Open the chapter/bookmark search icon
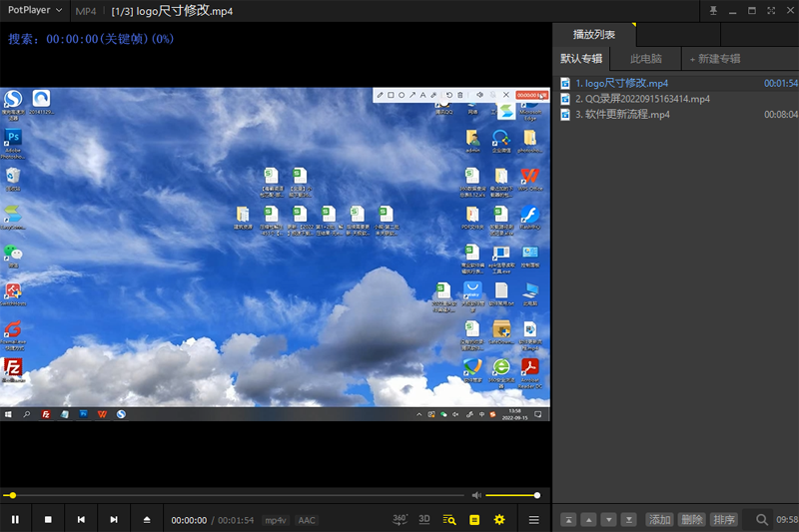This screenshot has height=532, width=799. pyautogui.click(x=449, y=520)
